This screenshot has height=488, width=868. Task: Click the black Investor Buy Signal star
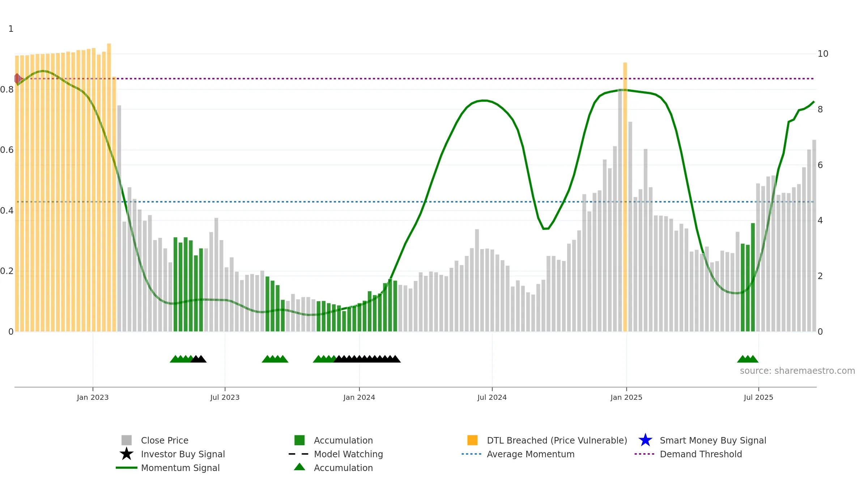tap(127, 454)
